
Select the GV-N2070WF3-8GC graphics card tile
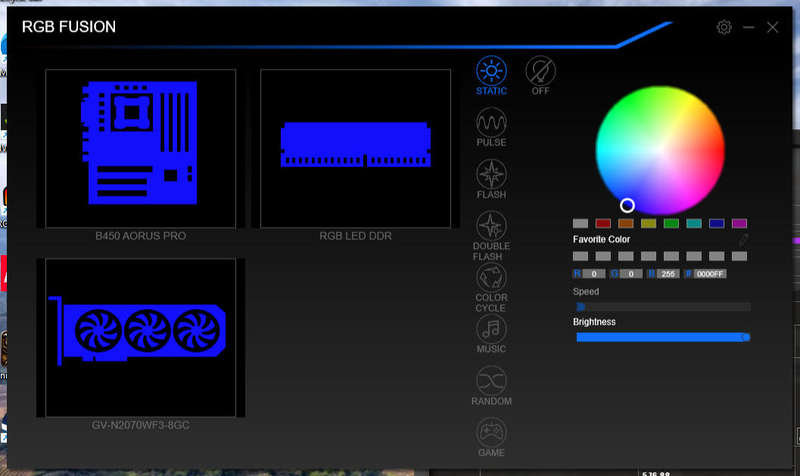[x=141, y=337]
